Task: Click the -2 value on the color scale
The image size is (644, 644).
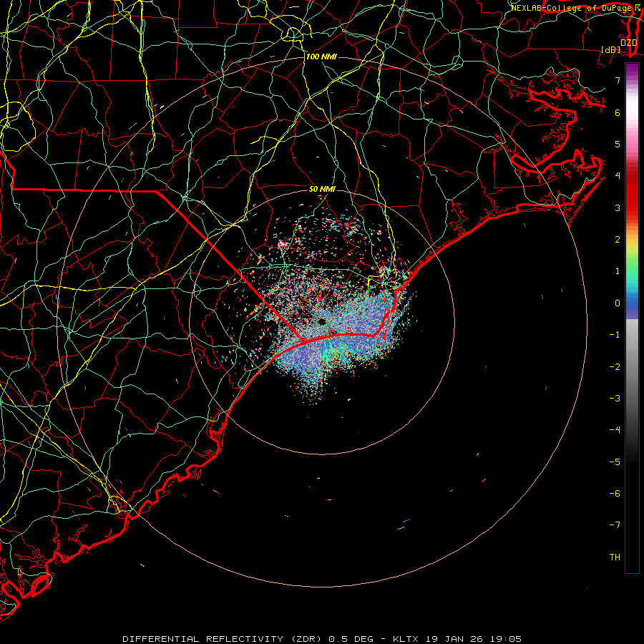Action: click(x=615, y=367)
